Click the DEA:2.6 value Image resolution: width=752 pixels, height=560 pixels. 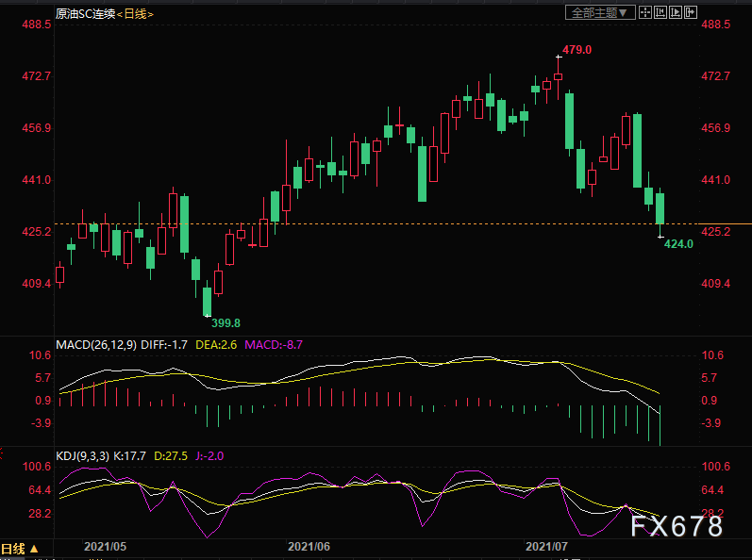[216, 345]
